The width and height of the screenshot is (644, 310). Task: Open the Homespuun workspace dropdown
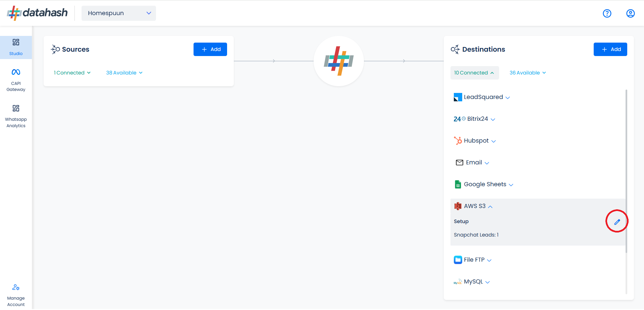point(119,13)
